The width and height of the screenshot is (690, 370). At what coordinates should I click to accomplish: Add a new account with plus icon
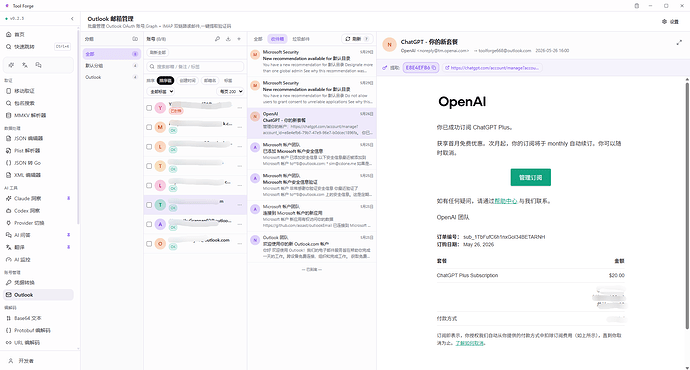click(x=239, y=39)
